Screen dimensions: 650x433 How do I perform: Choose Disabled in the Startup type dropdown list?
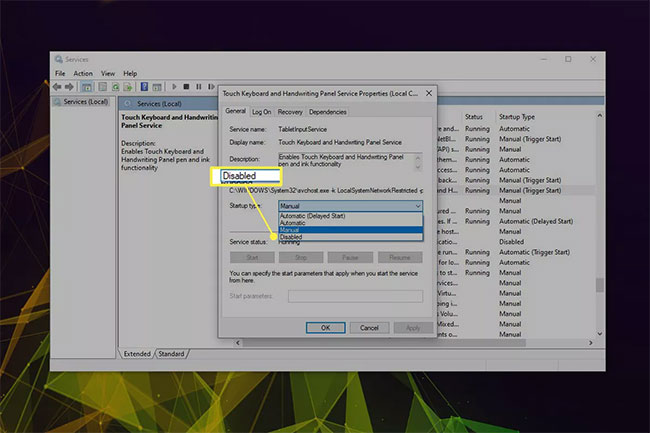350,237
